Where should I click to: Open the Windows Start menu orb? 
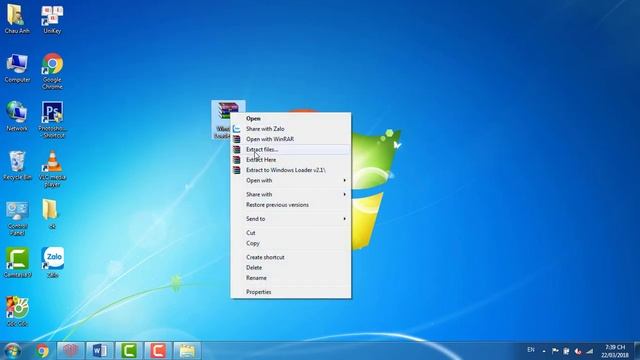pyautogui.click(x=12, y=351)
